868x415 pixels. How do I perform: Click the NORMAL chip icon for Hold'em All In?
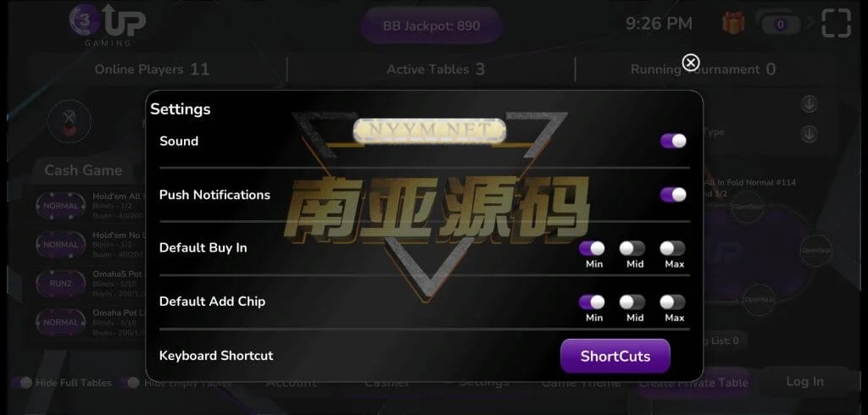pos(61,206)
